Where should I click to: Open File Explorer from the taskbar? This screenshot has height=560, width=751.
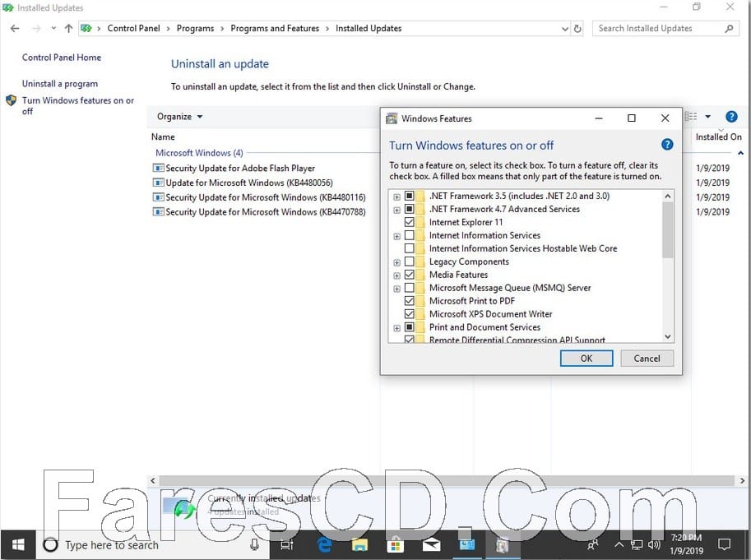click(359, 544)
